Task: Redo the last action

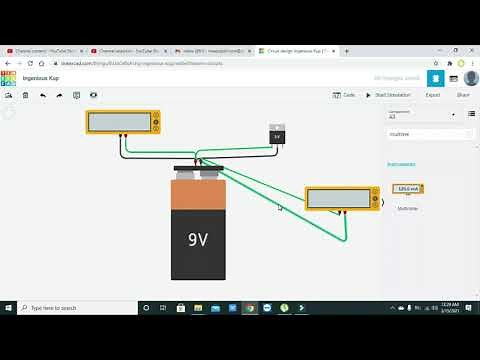Action: (x=59, y=95)
